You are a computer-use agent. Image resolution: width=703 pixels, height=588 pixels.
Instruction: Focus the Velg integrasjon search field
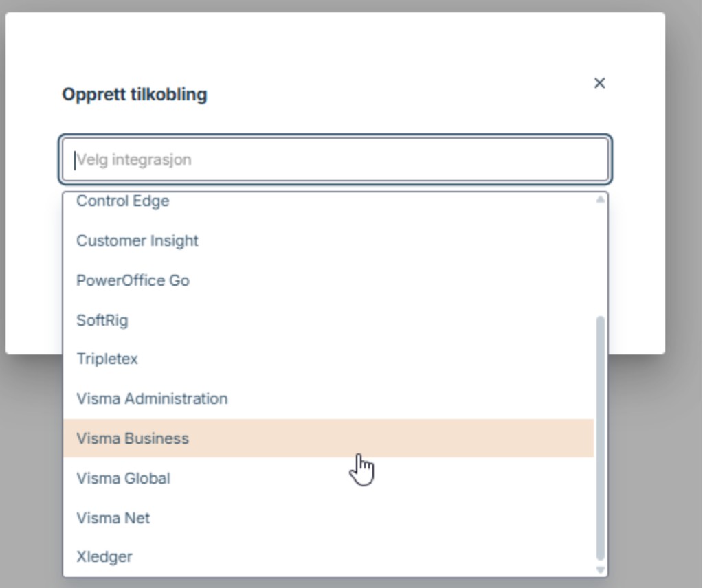pos(335,160)
